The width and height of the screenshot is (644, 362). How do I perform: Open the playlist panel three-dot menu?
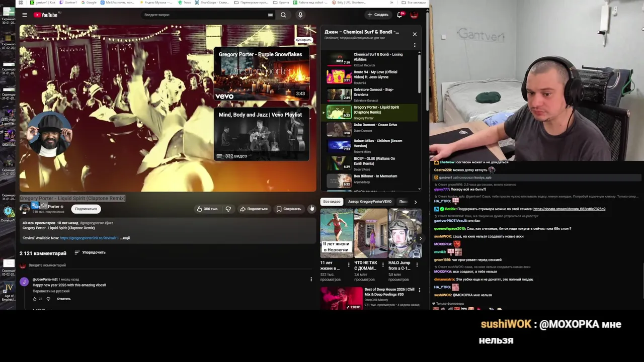pos(415,45)
